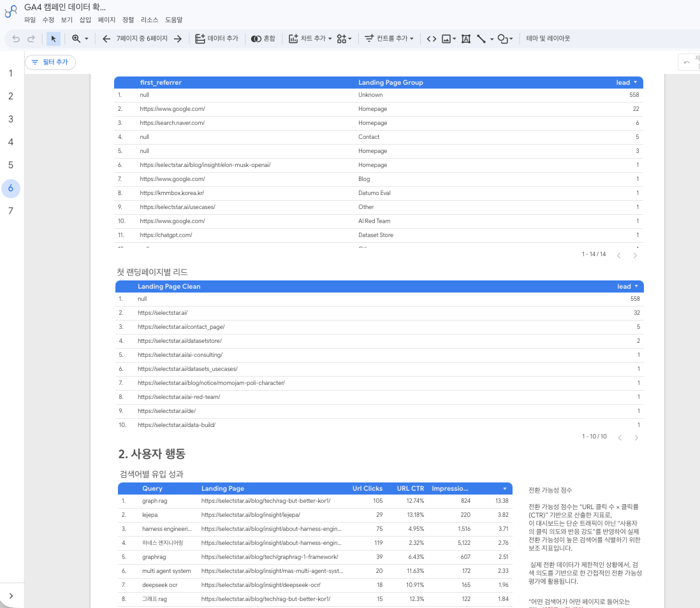Open the 수정 menu
This screenshot has height=608, width=700.
pos(48,20)
